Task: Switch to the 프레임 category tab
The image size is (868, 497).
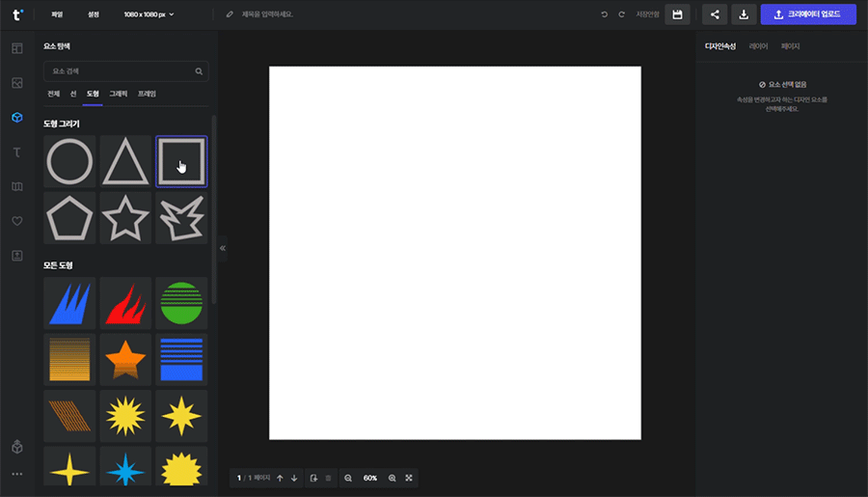Action: (x=147, y=94)
